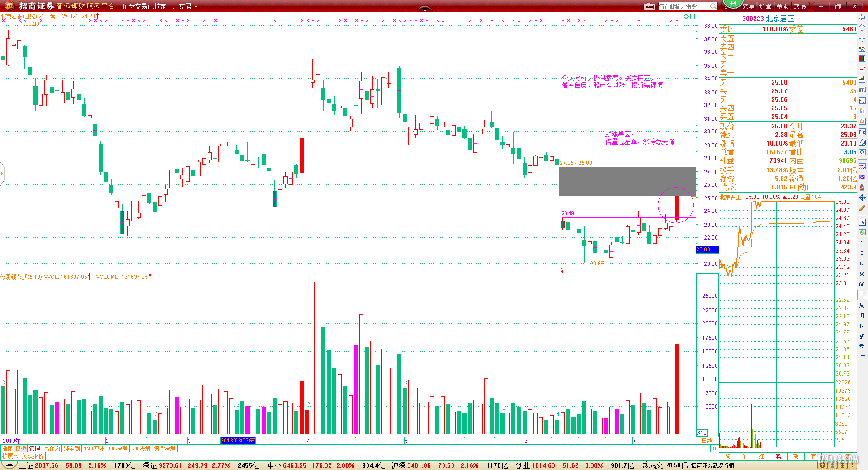Open the 菜单 menu
This screenshot has width=868, height=470.
pyautogui.click(x=748, y=6)
